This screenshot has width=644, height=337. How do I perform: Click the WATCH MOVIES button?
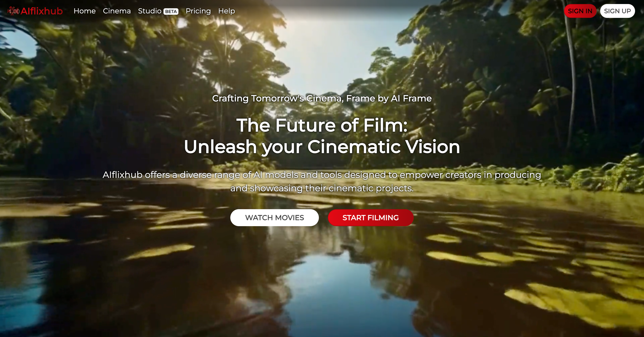(x=274, y=218)
